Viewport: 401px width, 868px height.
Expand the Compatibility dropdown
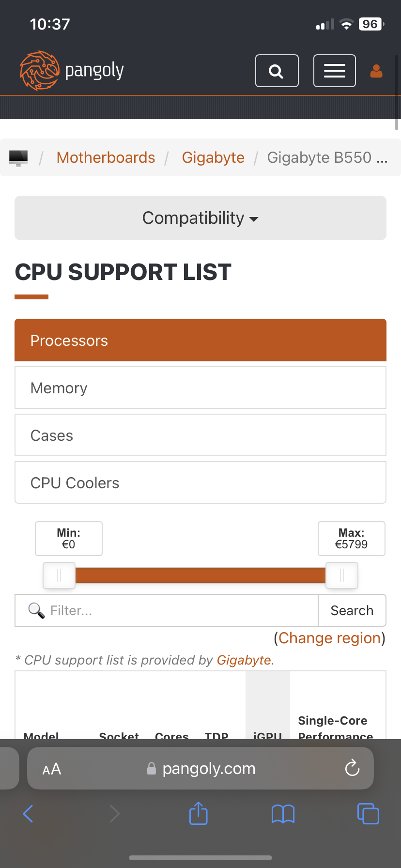pos(200,218)
